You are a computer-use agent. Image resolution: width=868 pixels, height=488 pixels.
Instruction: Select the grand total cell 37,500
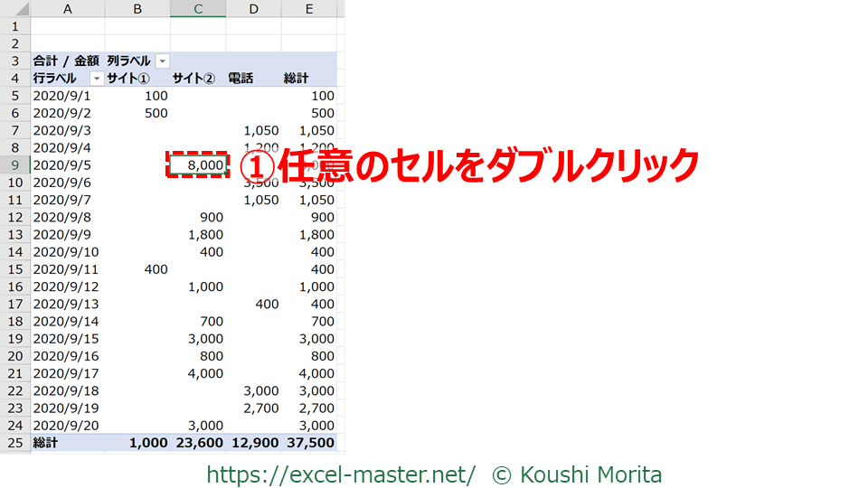309,443
